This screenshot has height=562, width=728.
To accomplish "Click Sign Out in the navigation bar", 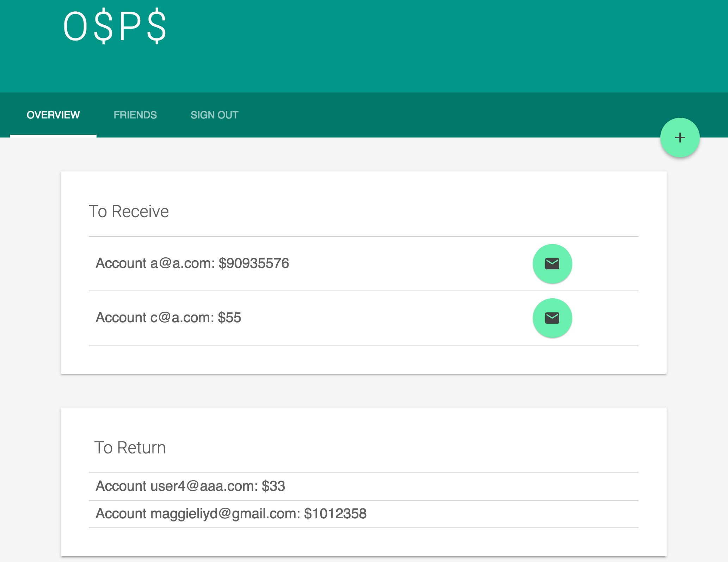I will 214,115.
